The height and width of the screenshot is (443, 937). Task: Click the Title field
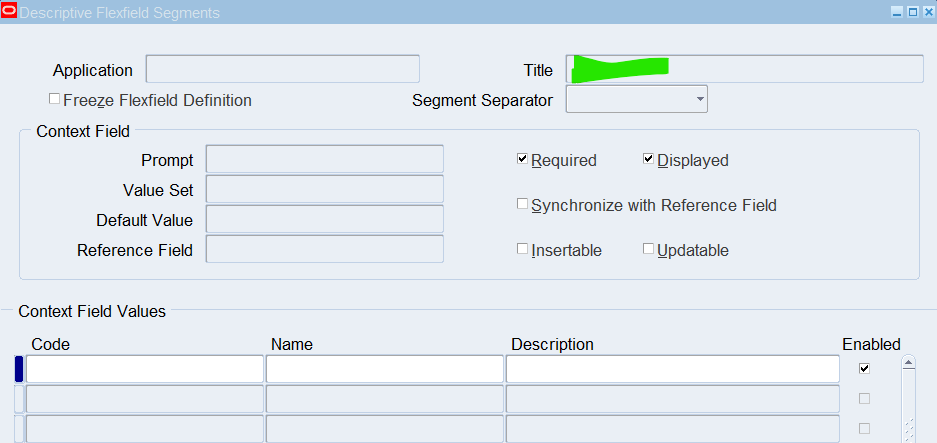tap(744, 69)
